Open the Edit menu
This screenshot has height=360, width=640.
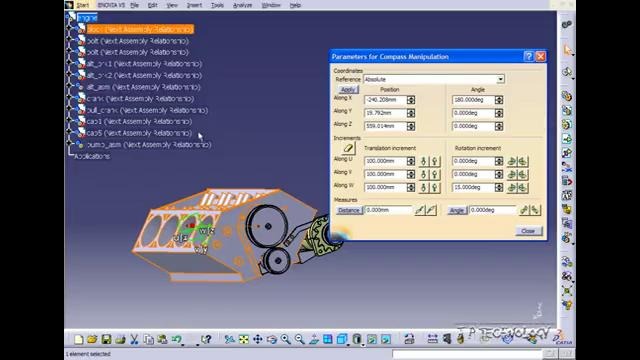coord(153,5)
